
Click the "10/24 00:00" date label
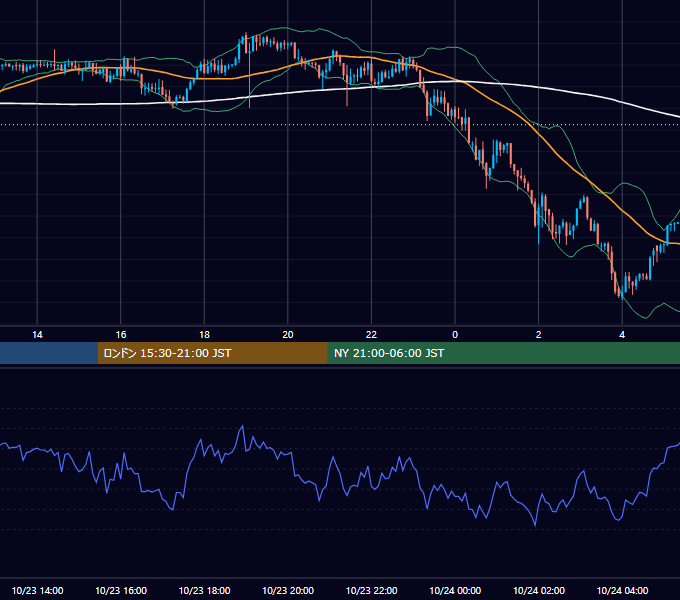455,590
